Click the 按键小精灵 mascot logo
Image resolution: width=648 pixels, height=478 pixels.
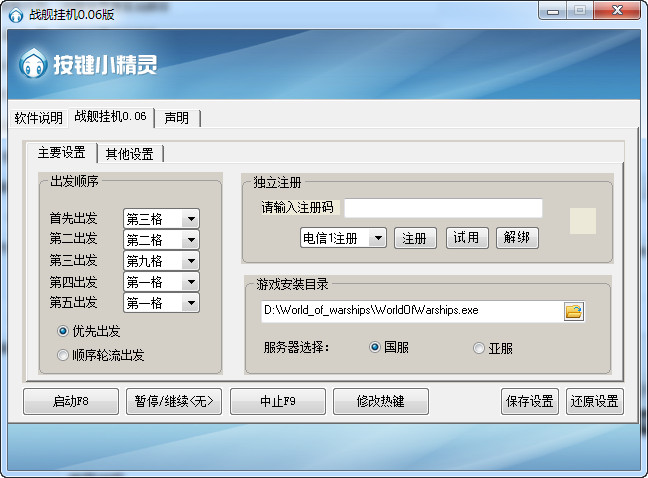click(33, 64)
